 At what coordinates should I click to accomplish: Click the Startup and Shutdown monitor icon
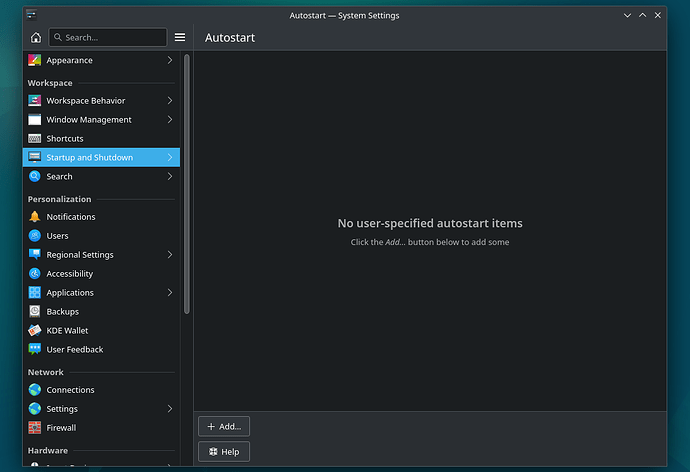coord(34,157)
